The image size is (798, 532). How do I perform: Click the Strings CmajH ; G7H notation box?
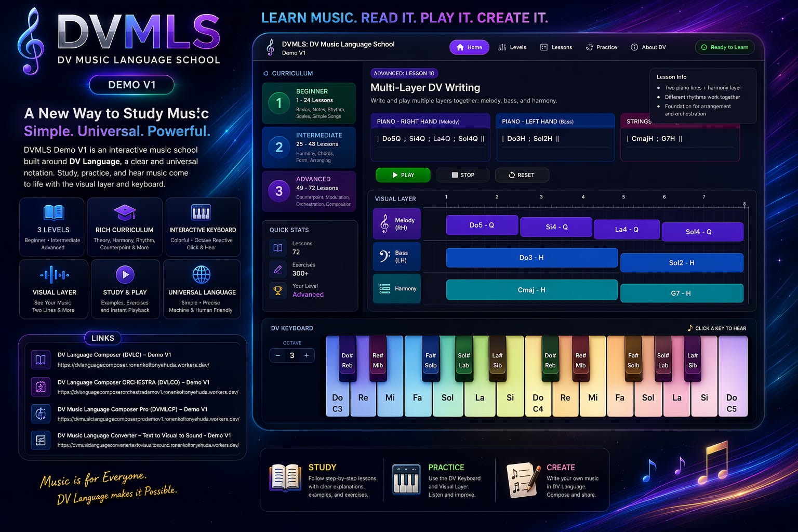pyautogui.click(x=680, y=137)
